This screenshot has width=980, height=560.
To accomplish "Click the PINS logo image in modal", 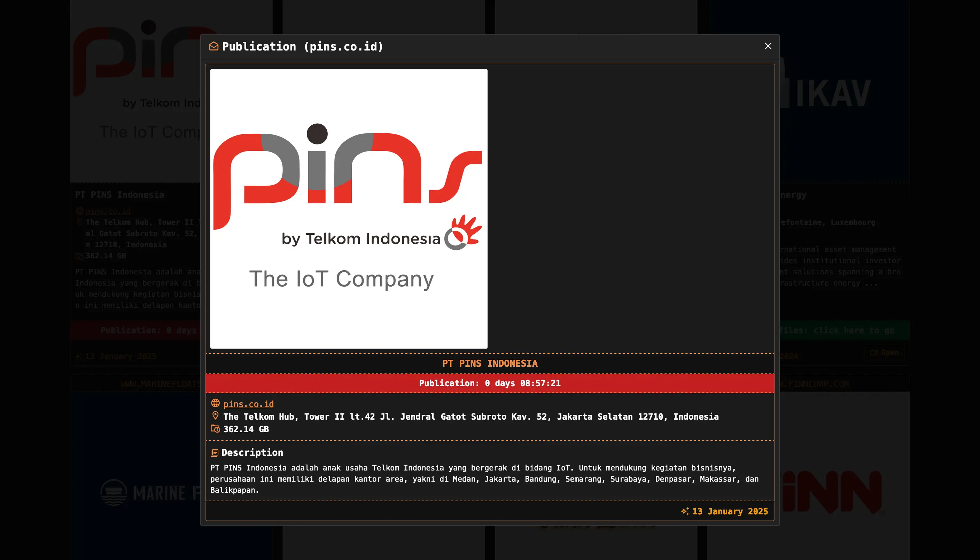I will (349, 209).
